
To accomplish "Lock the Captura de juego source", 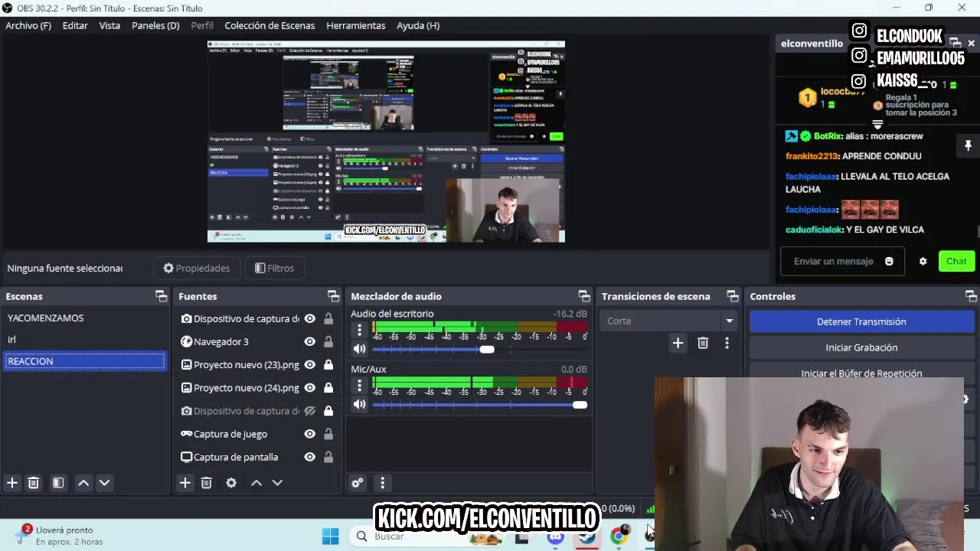I will (328, 434).
